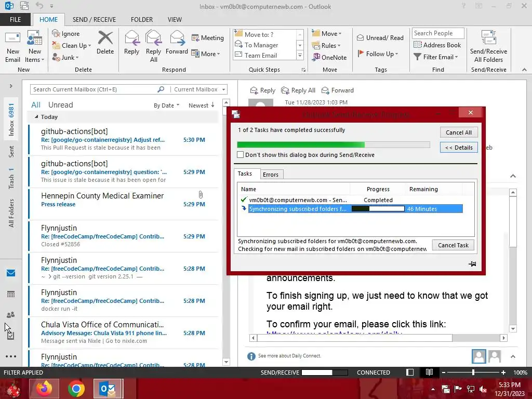Show All messages filter
The image size is (532, 399).
pos(36,105)
